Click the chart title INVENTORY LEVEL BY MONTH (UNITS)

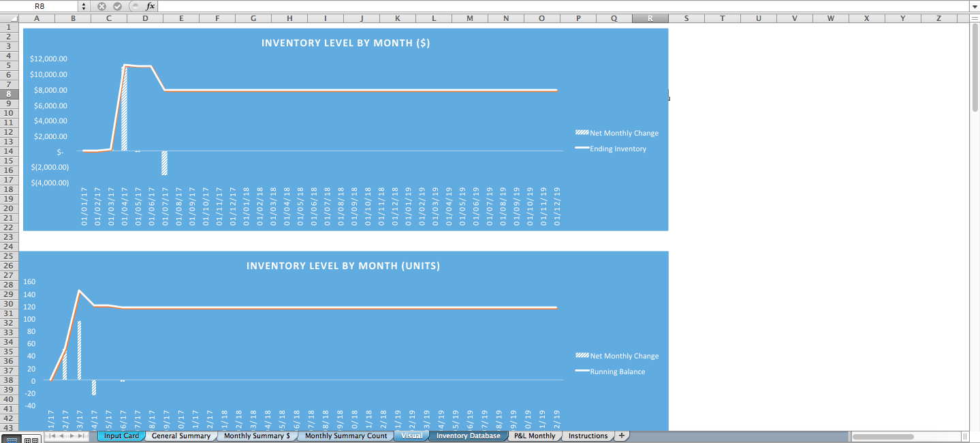[x=343, y=266]
